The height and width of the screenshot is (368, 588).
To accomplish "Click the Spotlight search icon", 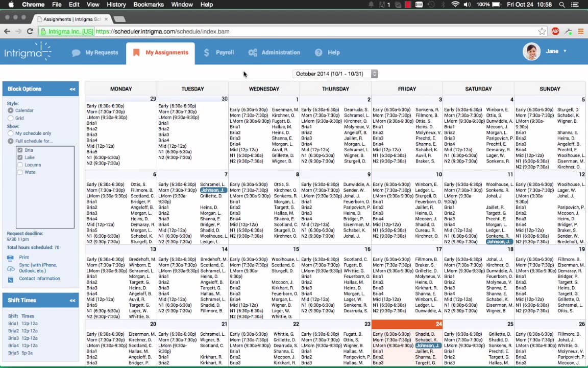I will [562, 5].
